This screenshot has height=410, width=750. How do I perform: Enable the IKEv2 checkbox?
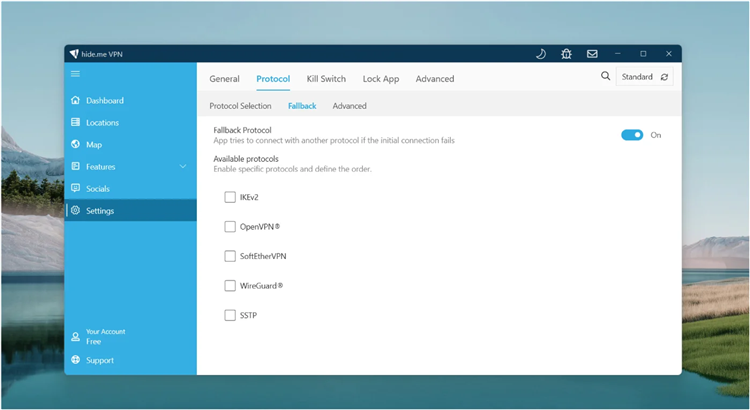[230, 197]
